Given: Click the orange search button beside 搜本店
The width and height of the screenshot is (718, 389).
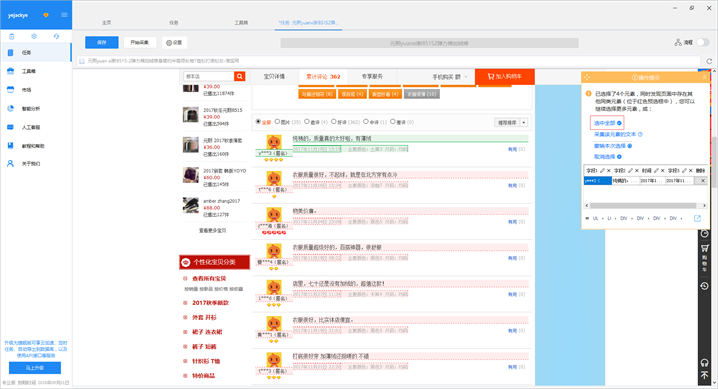Looking at the screenshot, I should click(239, 76).
